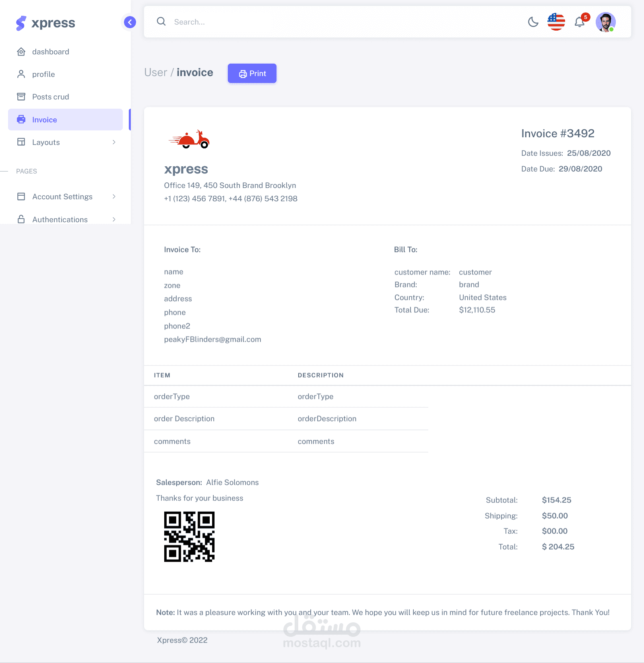Open notifications bell icon
This screenshot has width=644, height=663.
tap(580, 22)
